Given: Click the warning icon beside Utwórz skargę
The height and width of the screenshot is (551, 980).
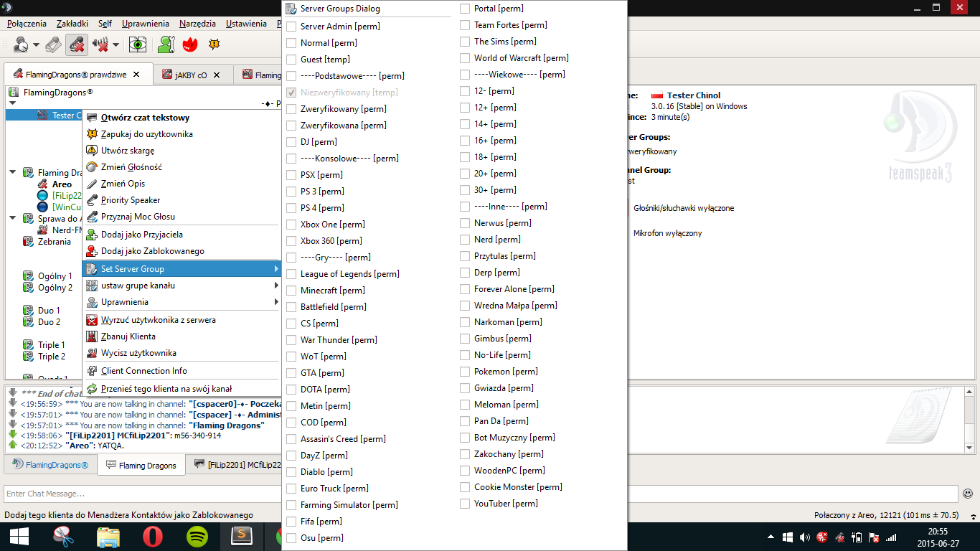Looking at the screenshot, I should (x=92, y=151).
